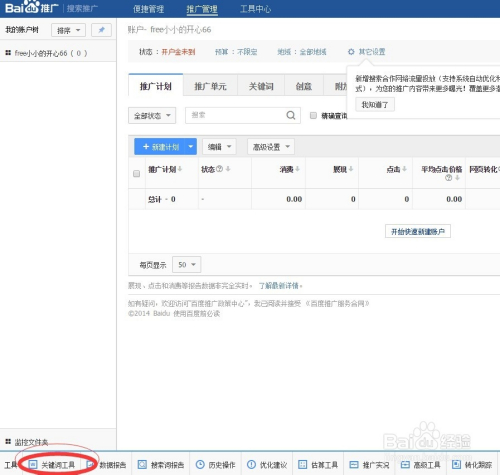Open the 优化建议 icon
Image resolution: width=500 pixels, height=475 pixels.
(251, 464)
